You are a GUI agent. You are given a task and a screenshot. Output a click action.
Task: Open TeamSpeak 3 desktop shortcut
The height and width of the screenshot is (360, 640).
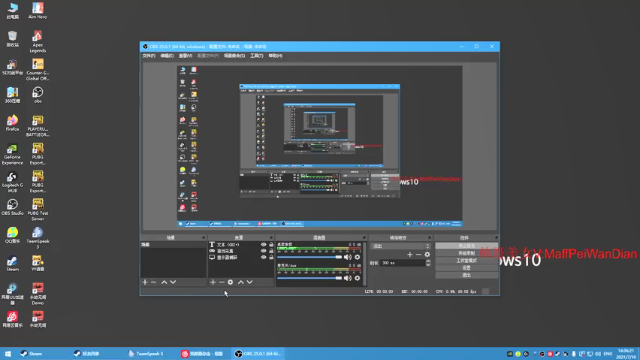tap(38, 238)
